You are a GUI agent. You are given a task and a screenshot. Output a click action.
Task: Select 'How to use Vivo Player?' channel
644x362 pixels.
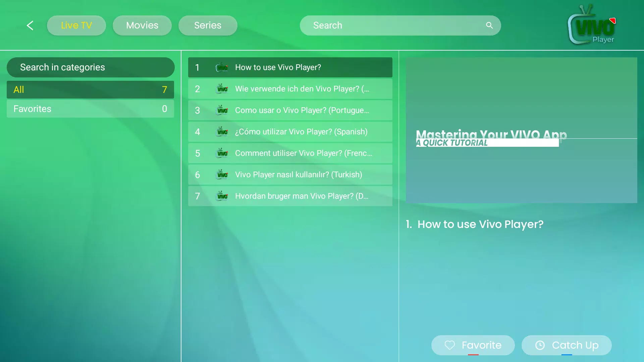pyautogui.click(x=290, y=67)
